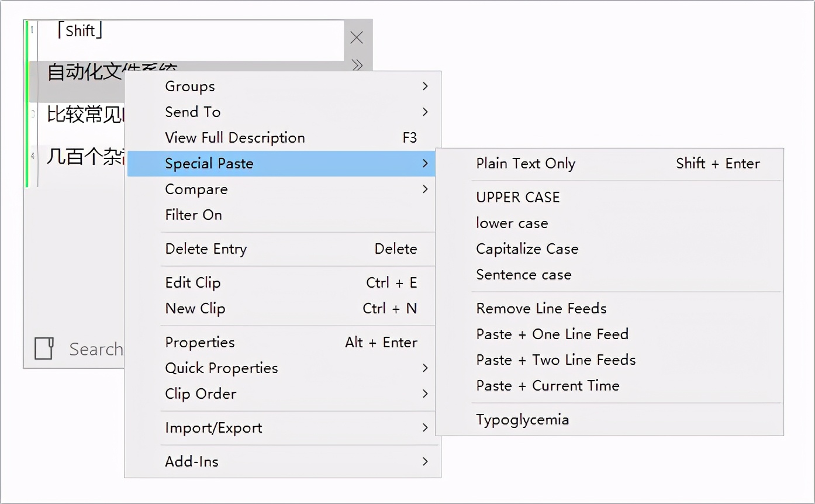This screenshot has width=815, height=504.
Task: Select Filter On menu entry
Action: coord(194,215)
